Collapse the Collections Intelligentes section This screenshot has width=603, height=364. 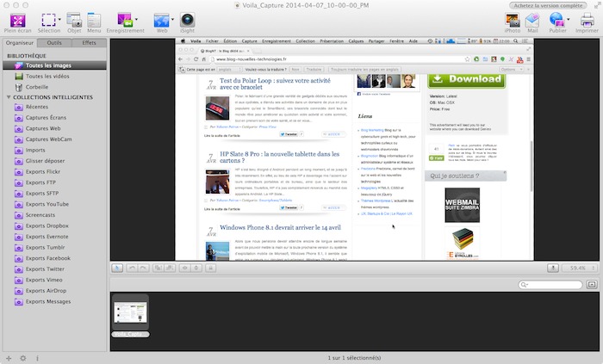[x=9, y=97]
